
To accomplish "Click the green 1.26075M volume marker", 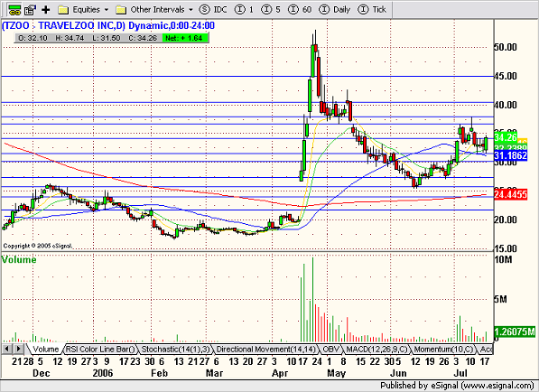I will click(x=515, y=331).
